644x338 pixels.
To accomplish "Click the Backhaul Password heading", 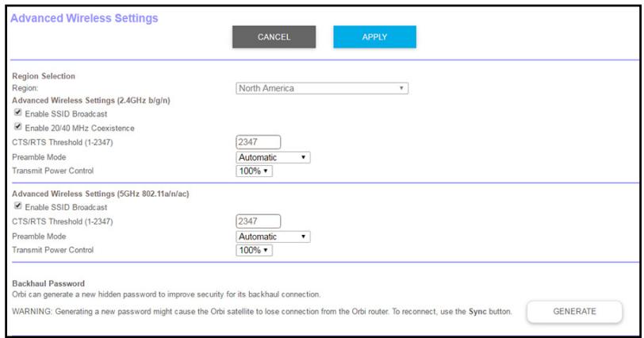I will click(x=48, y=283).
